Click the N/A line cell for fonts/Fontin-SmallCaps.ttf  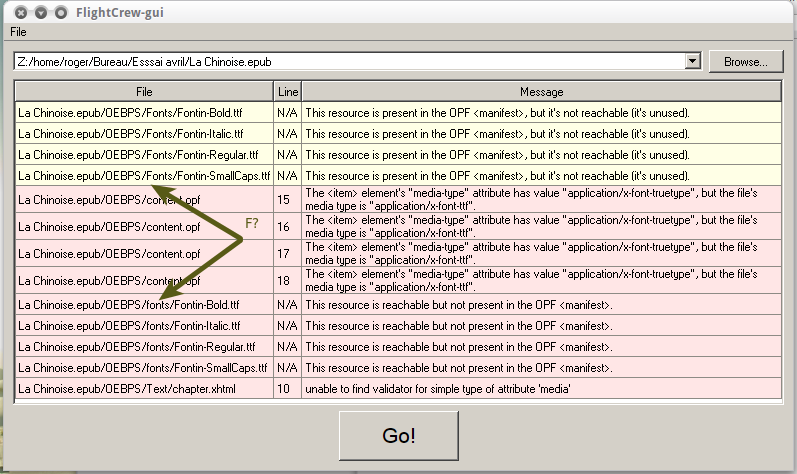coord(288,367)
